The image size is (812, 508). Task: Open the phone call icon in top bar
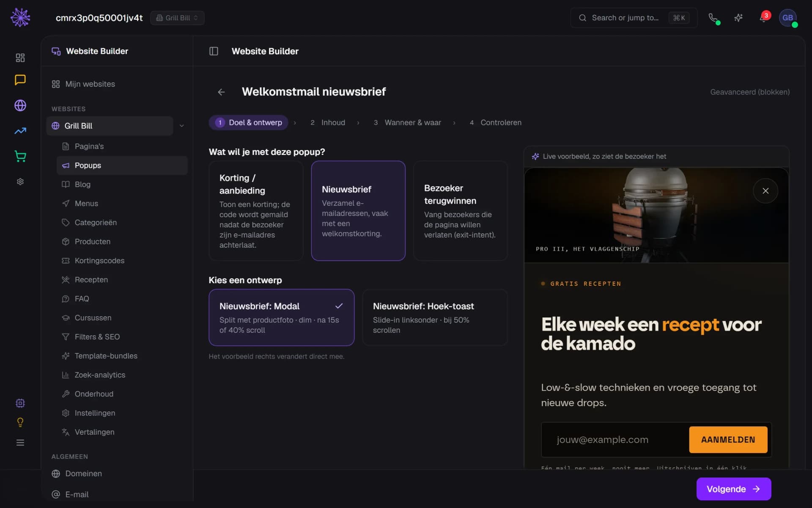tap(713, 18)
